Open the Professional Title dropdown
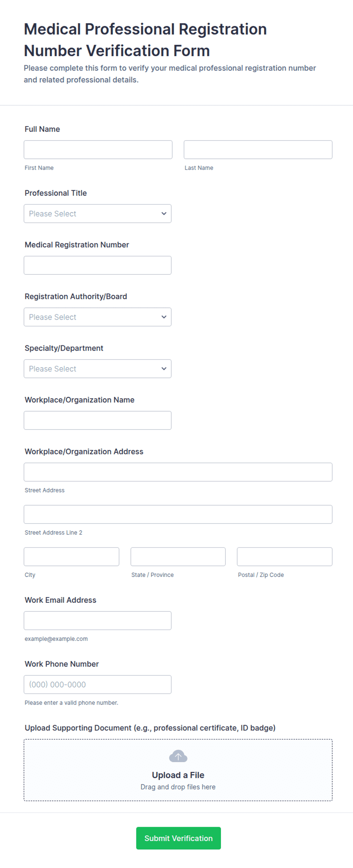This screenshot has width=353, height=868. point(98,213)
